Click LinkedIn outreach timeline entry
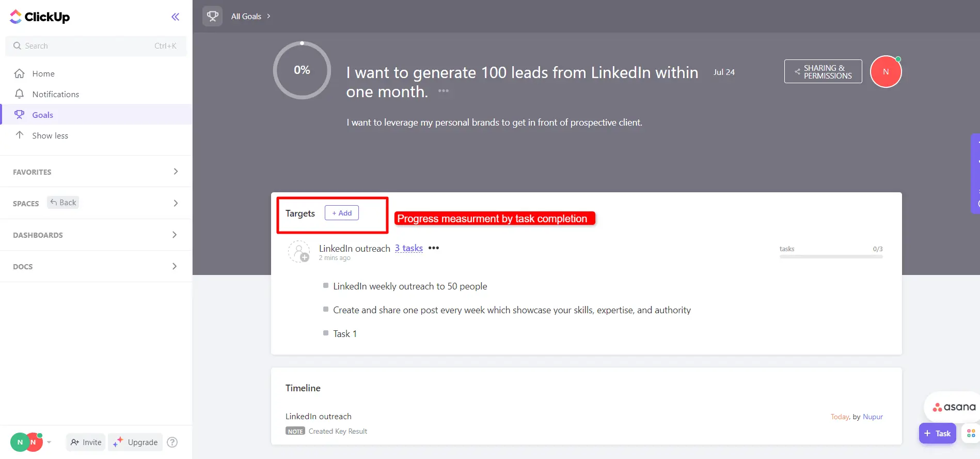Screen dimensions: 980x459 click(318, 417)
